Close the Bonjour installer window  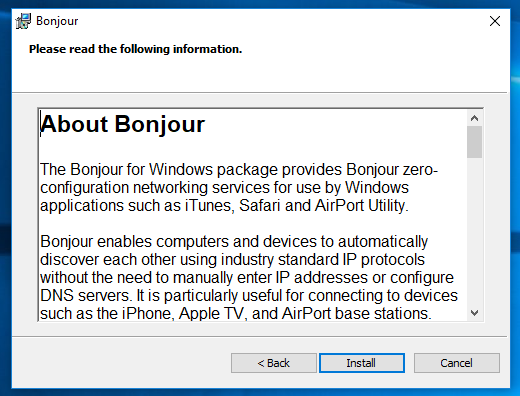(x=495, y=21)
